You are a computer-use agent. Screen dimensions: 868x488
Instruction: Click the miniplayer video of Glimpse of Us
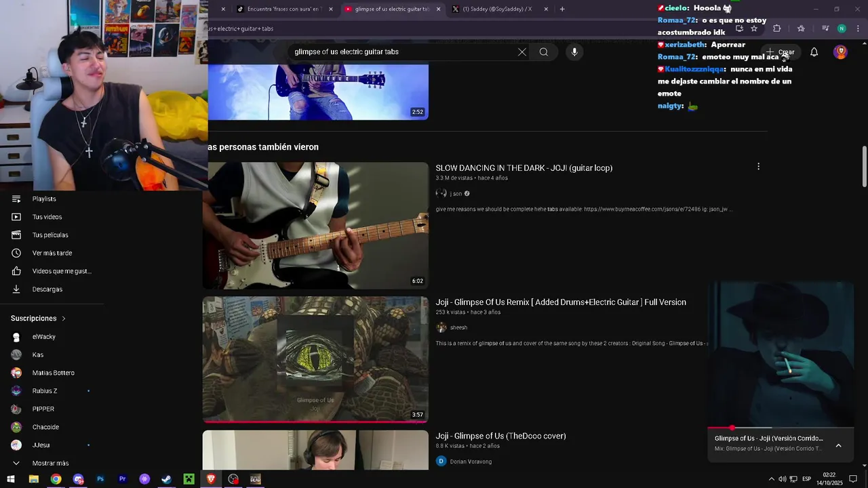coord(781,354)
